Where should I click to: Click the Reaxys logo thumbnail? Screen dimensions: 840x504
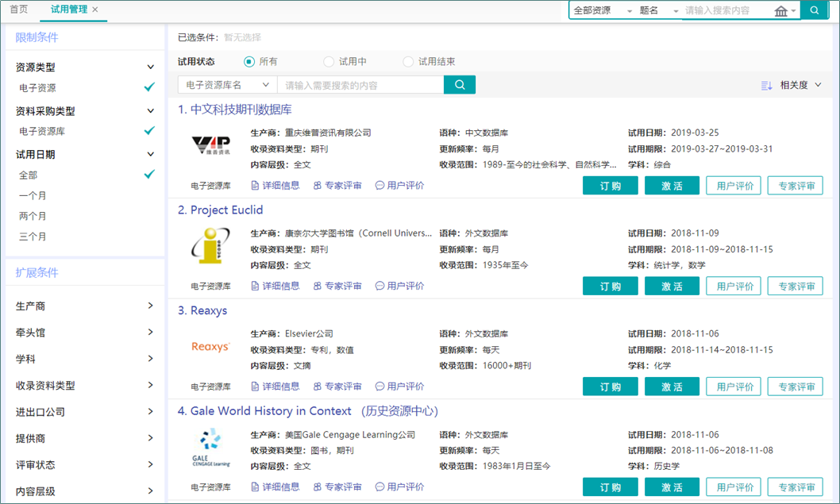point(210,347)
